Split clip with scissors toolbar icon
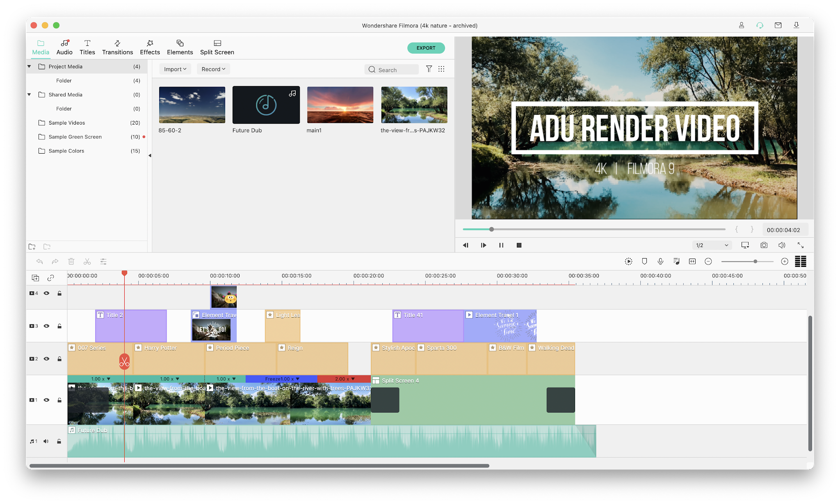The height and width of the screenshot is (504, 840). pos(87,261)
